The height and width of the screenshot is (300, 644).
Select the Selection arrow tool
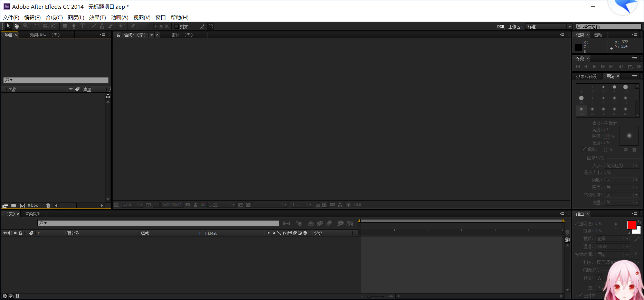9,26
